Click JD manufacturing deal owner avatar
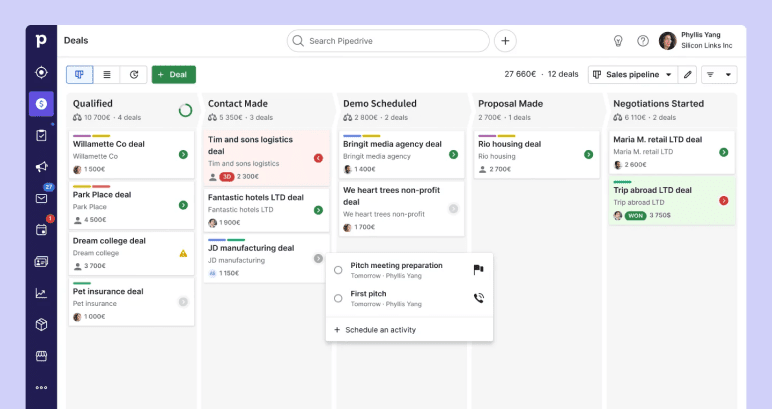This screenshot has width=772, height=409. [212, 273]
